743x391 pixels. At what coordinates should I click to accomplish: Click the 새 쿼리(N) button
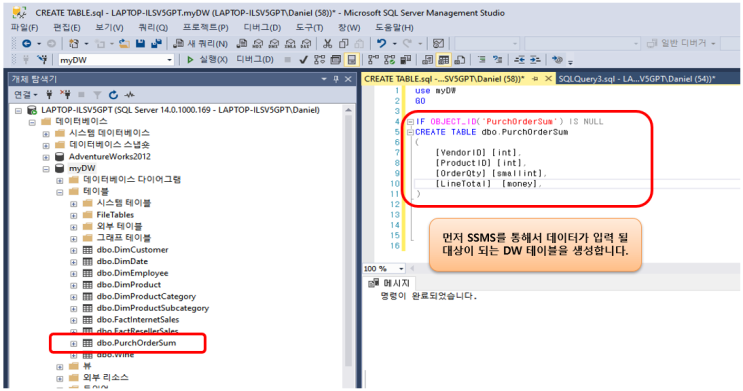click(x=200, y=44)
